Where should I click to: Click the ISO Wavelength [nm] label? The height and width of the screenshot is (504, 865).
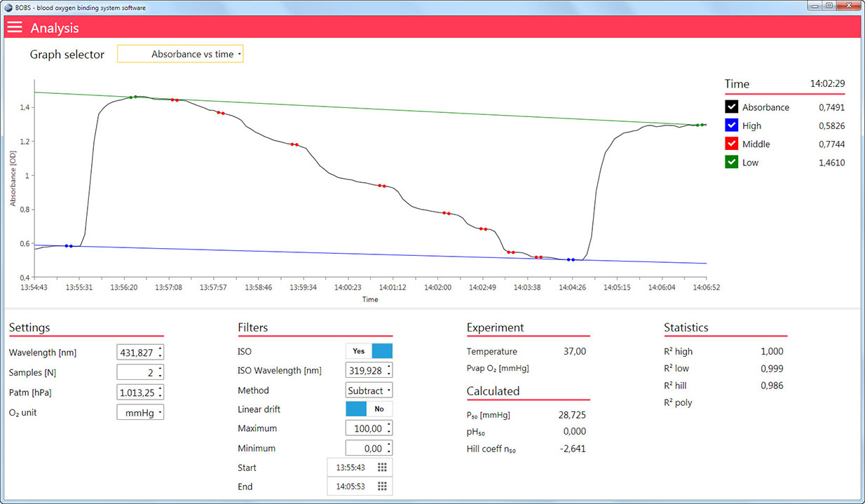tap(280, 371)
